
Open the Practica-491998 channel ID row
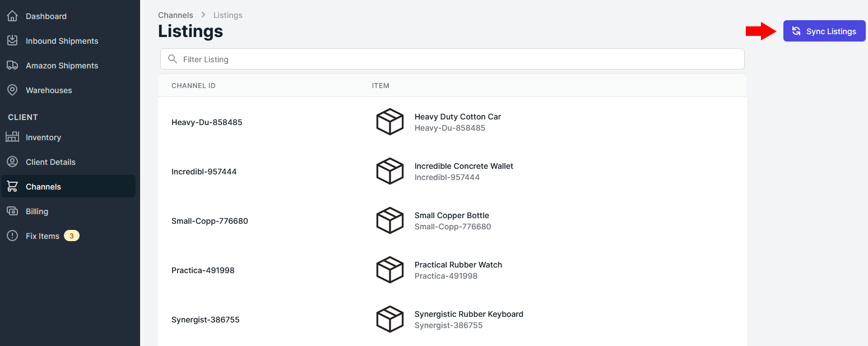203,270
